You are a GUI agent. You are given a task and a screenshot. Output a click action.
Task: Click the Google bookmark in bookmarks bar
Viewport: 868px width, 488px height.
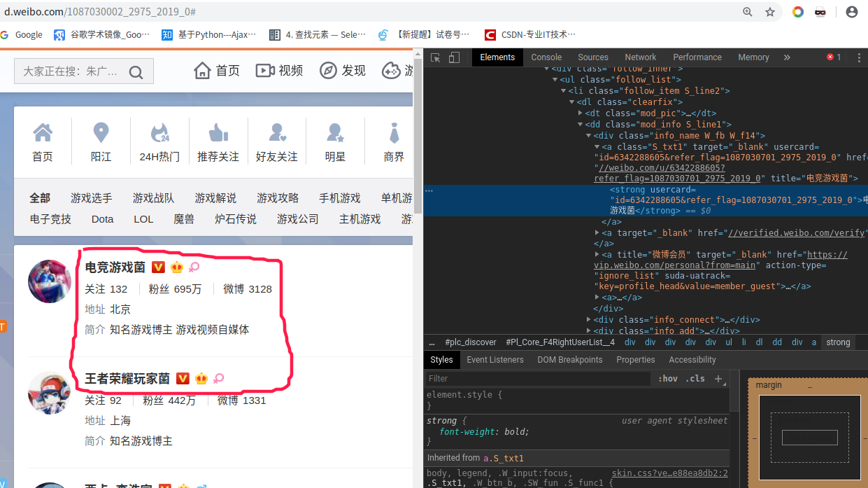22,34
